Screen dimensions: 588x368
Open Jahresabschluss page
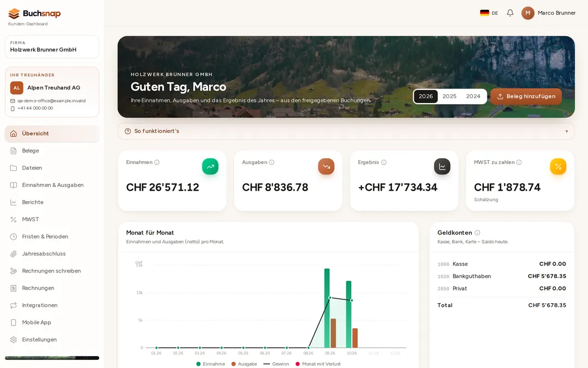[52, 254]
